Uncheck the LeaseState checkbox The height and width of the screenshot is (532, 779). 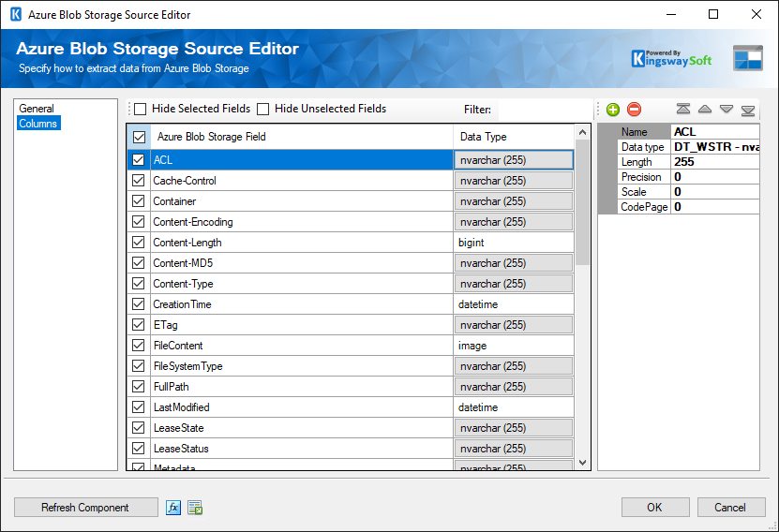click(138, 428)
